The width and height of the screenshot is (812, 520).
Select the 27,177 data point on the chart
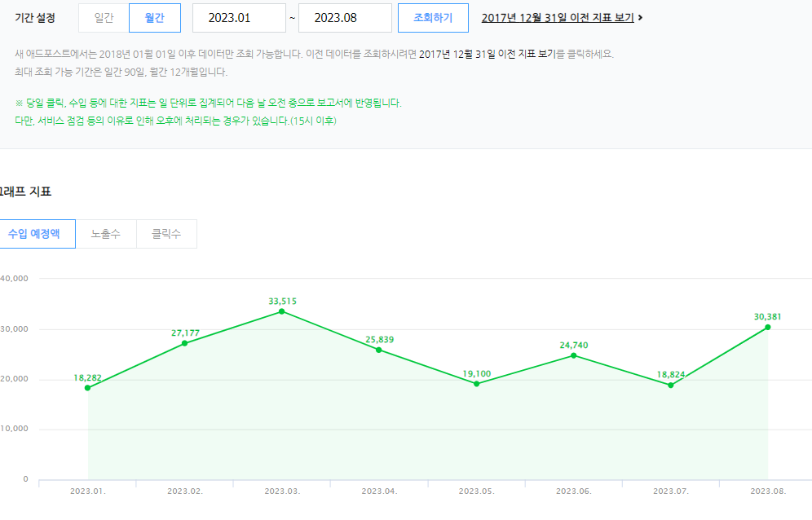(184, 343)
